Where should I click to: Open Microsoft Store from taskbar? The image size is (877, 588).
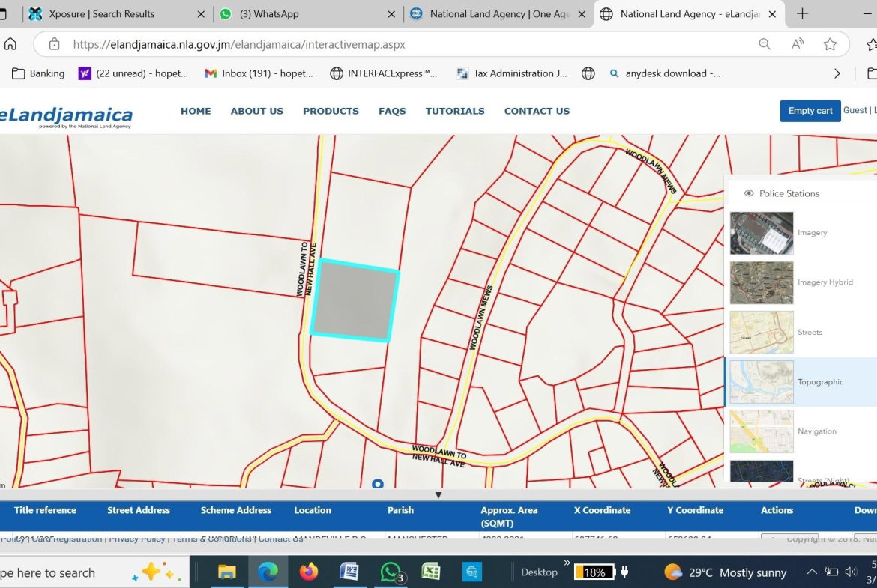472,572
